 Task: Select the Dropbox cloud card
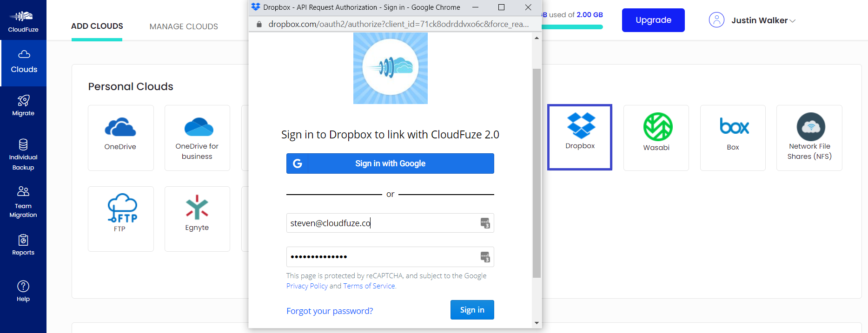[580, 137]
